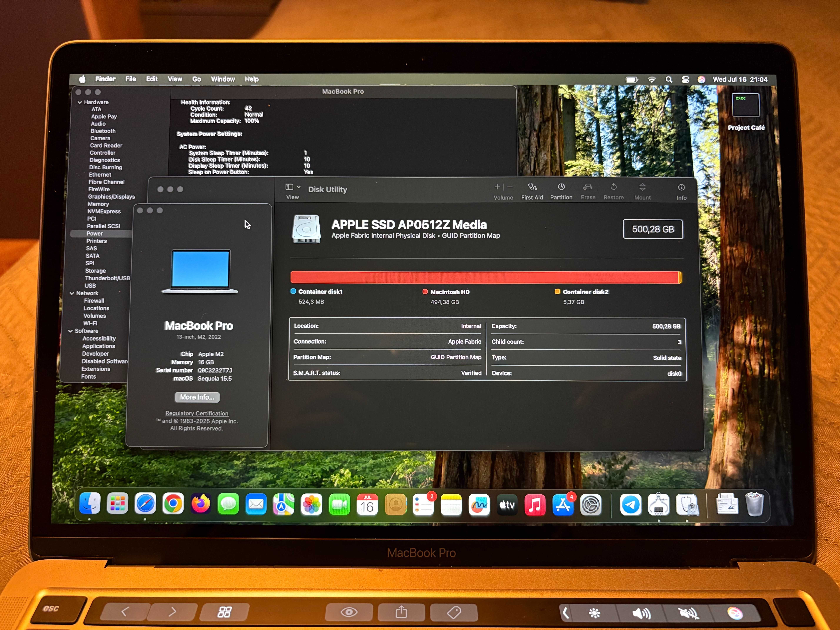The image size is (840, 630).
Task: Select Bluetooth in System Information sidebar
Action: pyautogui.click(x=103, y=131)
